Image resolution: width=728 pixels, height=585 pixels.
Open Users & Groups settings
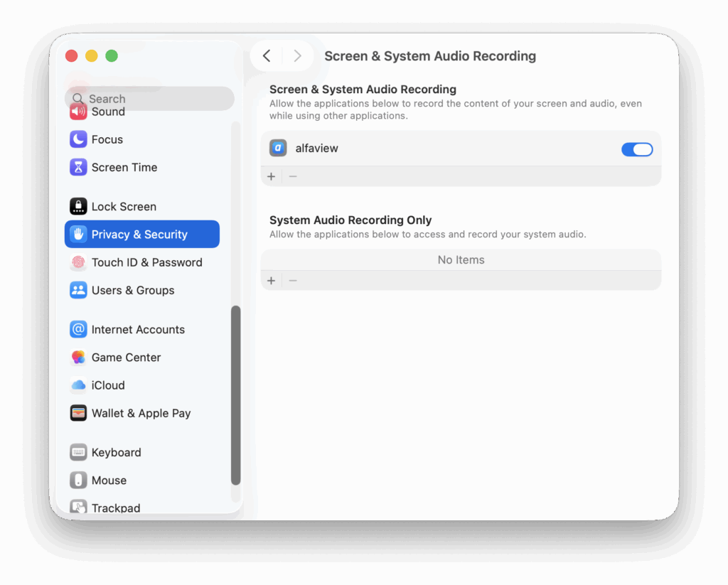pos(133,290)
